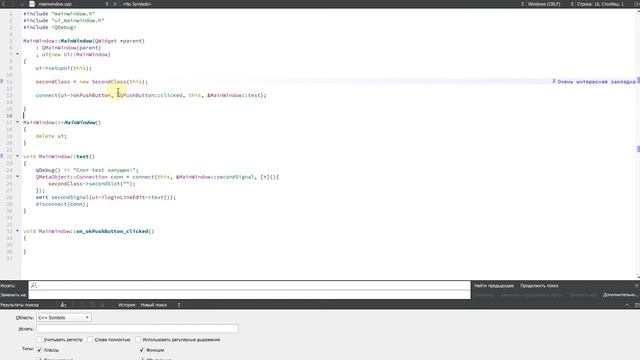Click the disconnect(conn); code line
Viewport: 640px width, 360px height.
62,204
